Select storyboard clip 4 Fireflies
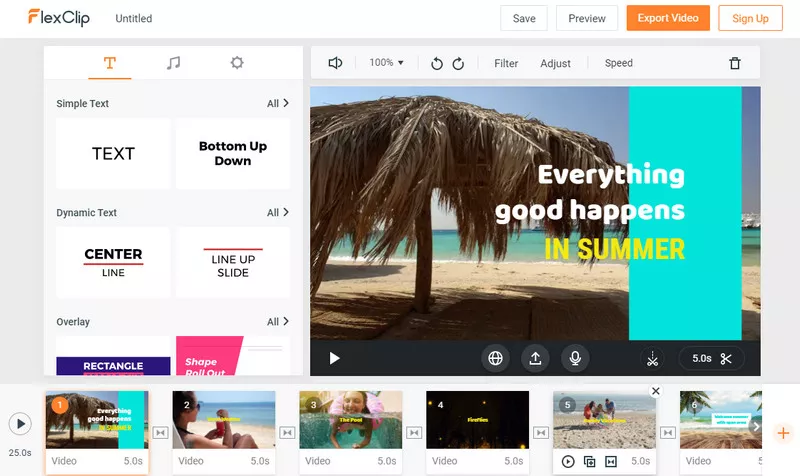Viewport: 800px width, 476px height. tap(478, 420)
